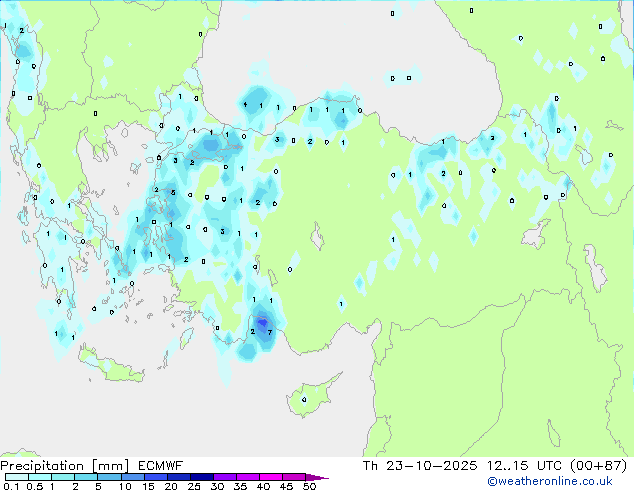Click the map value '5' on the map

click(x=173, y=192)
